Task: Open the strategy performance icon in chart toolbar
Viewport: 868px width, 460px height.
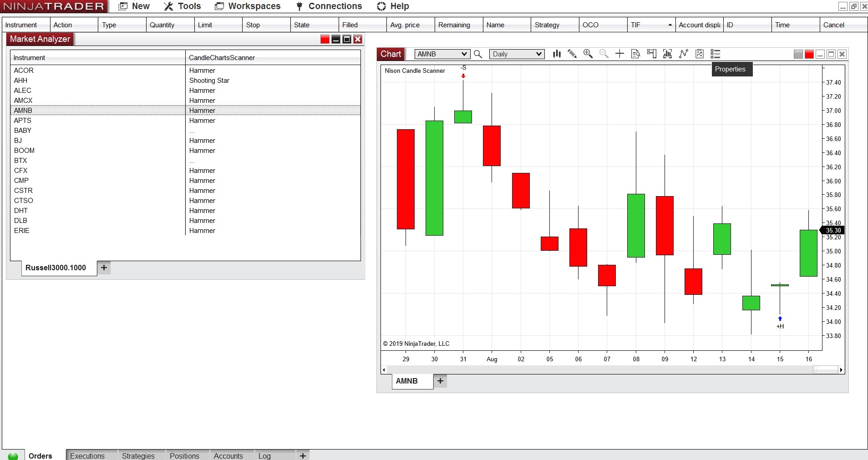Action: pyautogui.click(x=700, y=54)
